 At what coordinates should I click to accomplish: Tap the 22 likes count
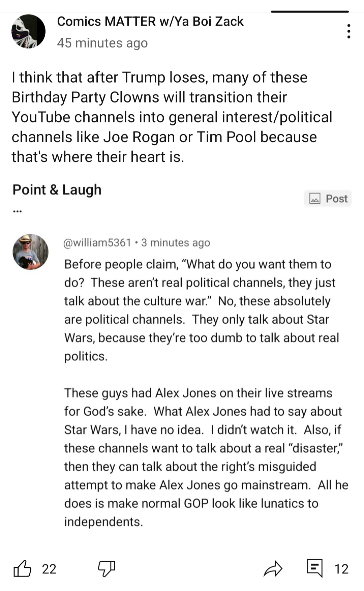pos(49,569)
